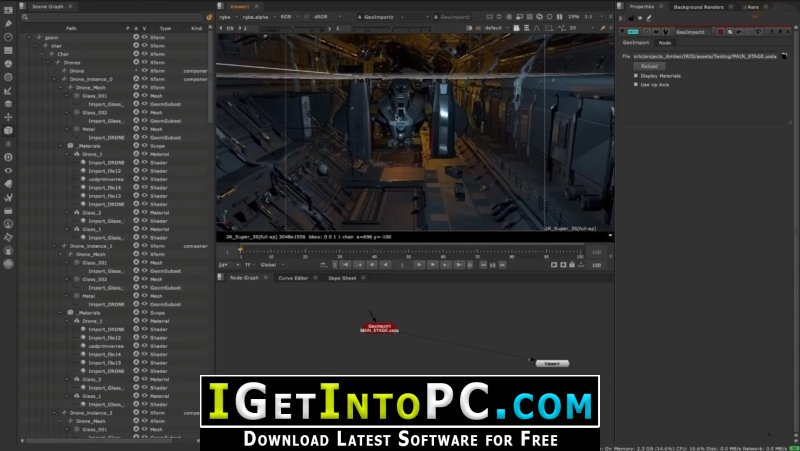This screenshot has height=451, width=800.
Task: Toggle the Use Up Axis checkbox
Action: (x=636, y=84)
